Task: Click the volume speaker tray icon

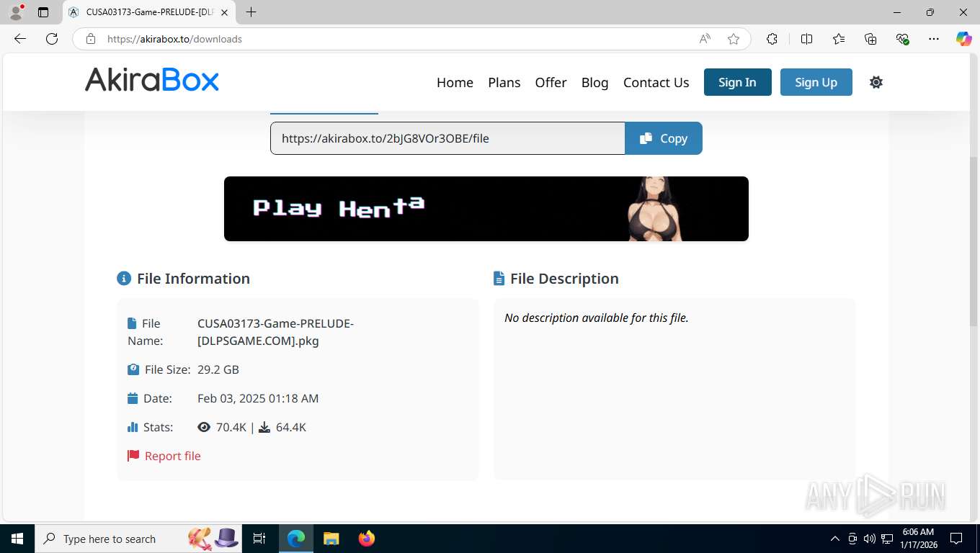Action: [869, 539]
